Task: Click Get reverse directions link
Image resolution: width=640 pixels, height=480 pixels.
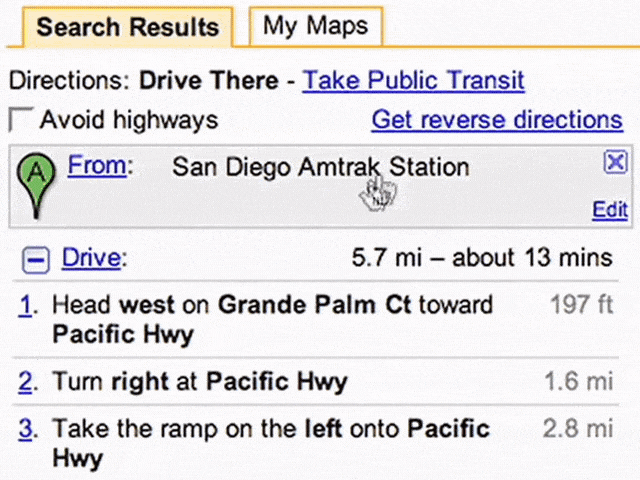Action: point(497,120)
